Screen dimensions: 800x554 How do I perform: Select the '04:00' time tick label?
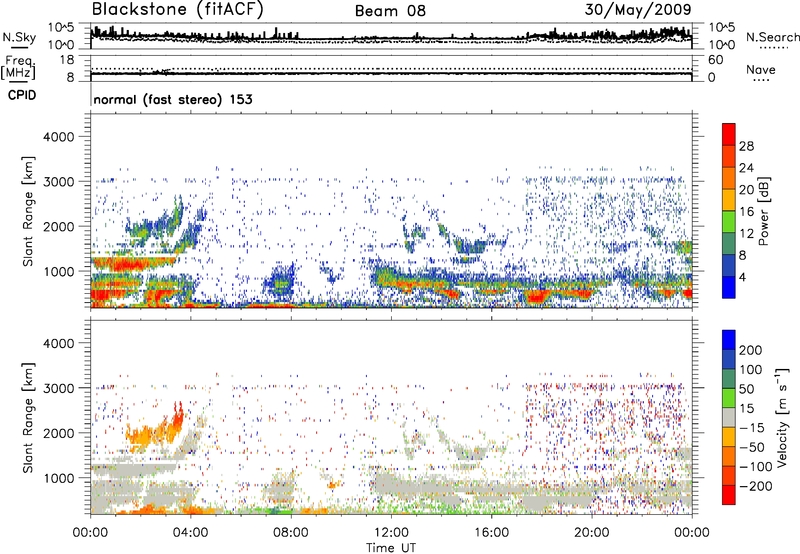click(x=190, y=533)
